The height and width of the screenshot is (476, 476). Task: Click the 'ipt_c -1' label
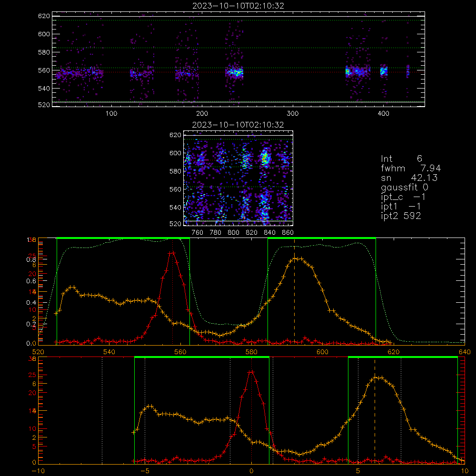[x=403, y=197]
